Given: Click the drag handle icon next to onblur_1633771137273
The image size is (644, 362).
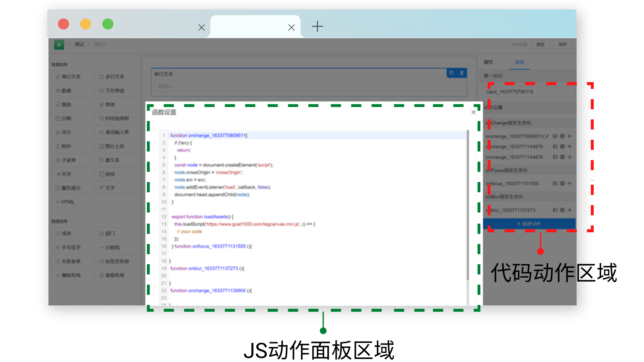Looking at the screenshot, I should pos(555,210).
